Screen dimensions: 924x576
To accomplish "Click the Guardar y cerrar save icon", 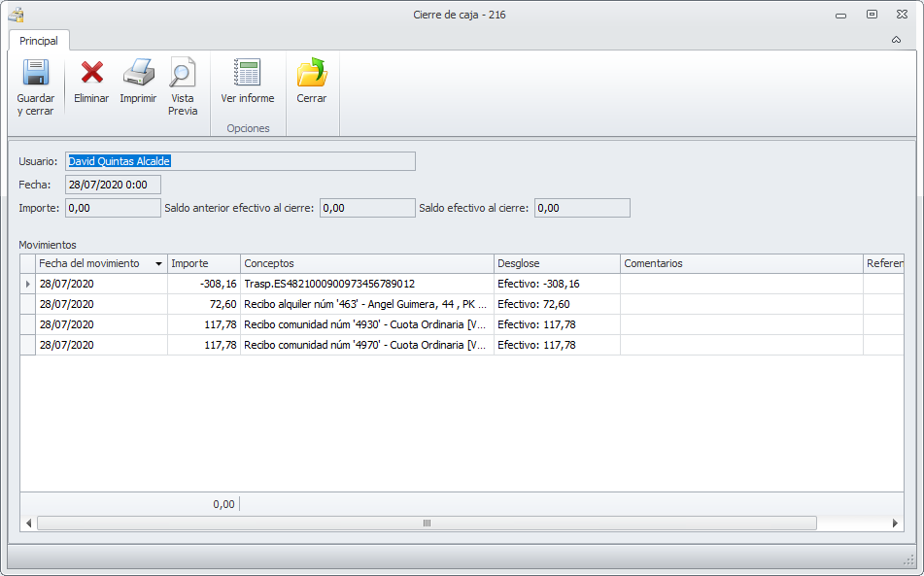I will (x=35, y=73).
